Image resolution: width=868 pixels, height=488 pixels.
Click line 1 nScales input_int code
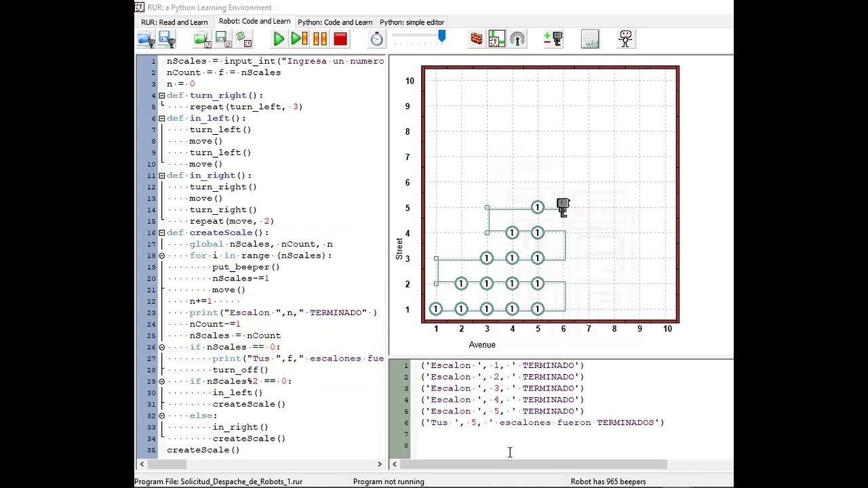click(x=275, y=61)
